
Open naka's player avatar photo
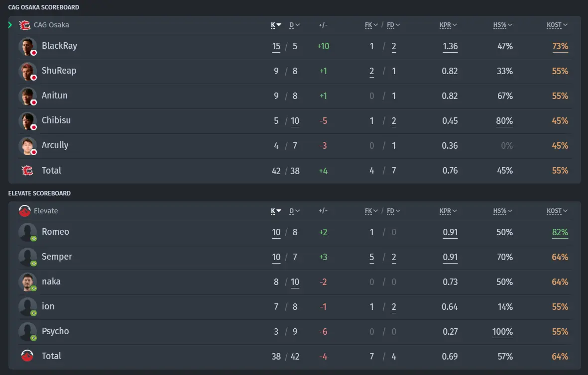[28, 282]
